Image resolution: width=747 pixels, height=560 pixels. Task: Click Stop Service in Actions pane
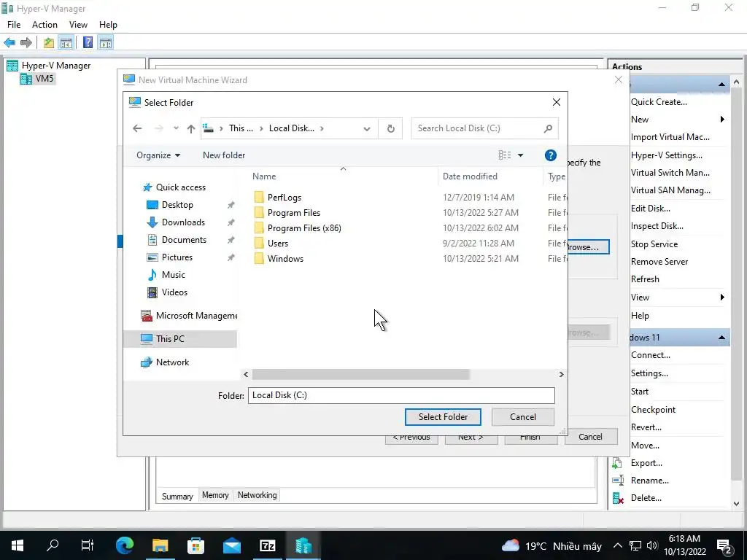(x=654, y=244)
